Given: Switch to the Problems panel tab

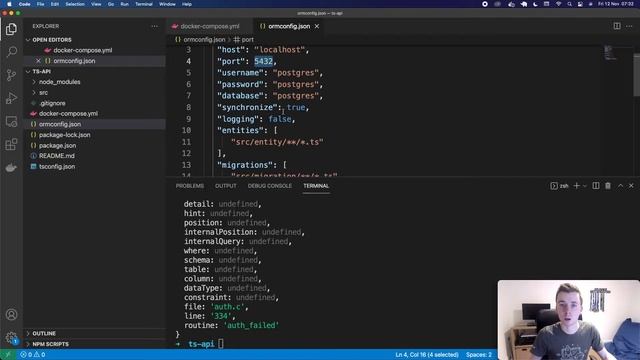Looking at the screenshot, I should pos(189,186).
